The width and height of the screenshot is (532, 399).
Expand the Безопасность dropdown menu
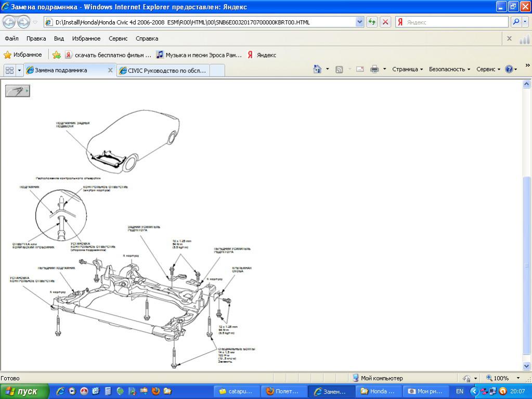click(449, 69)
